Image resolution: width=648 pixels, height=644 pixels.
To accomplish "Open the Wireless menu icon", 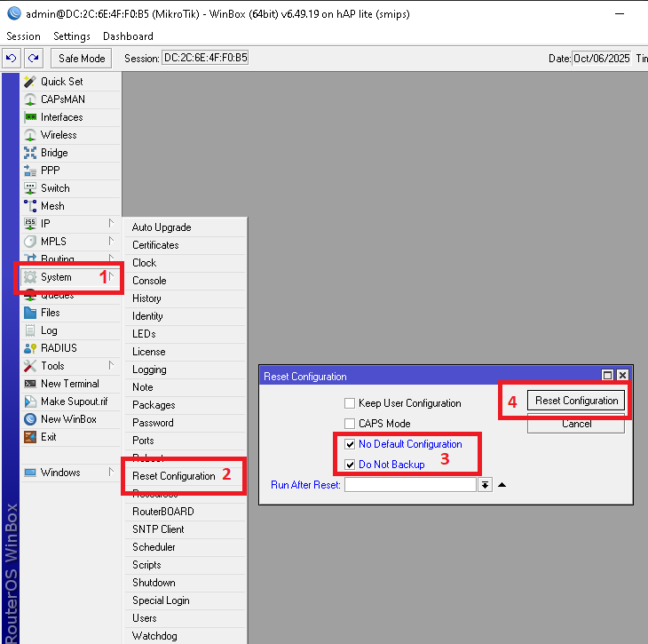I will (30, 135).
